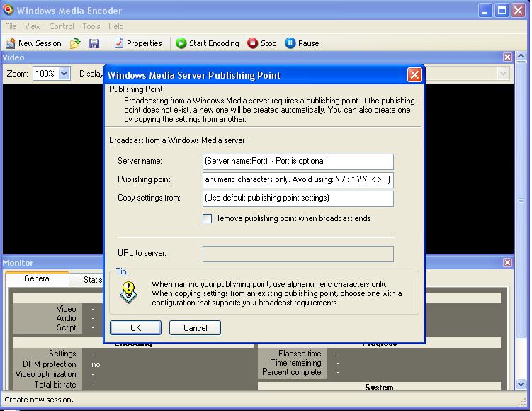Click the 'Percent complete:' label
The width and height of the screenshot is (532, 411).
293,372
